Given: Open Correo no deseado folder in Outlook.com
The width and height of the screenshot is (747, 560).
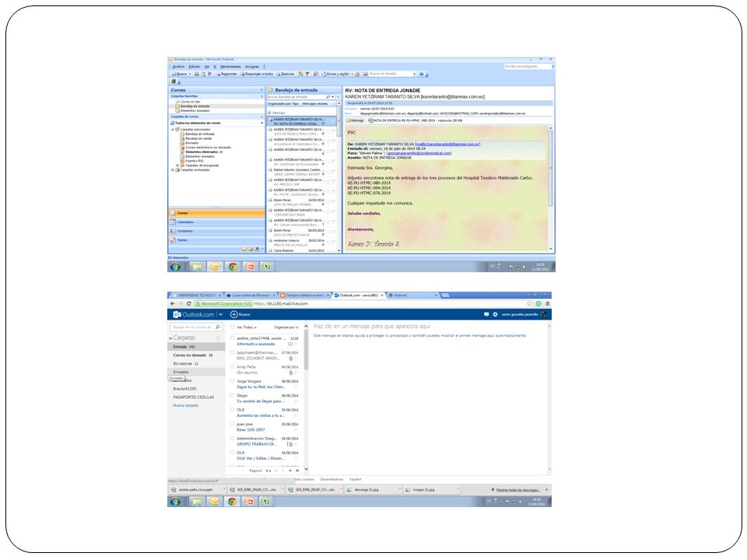Looking at the screenshot, I should click(193, 355).
